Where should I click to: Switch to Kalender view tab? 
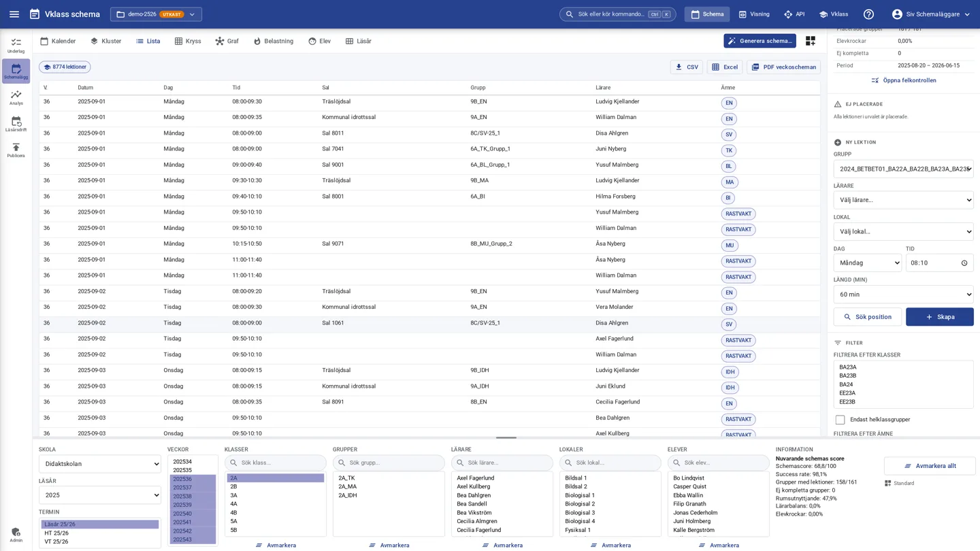tap(58, 41)
